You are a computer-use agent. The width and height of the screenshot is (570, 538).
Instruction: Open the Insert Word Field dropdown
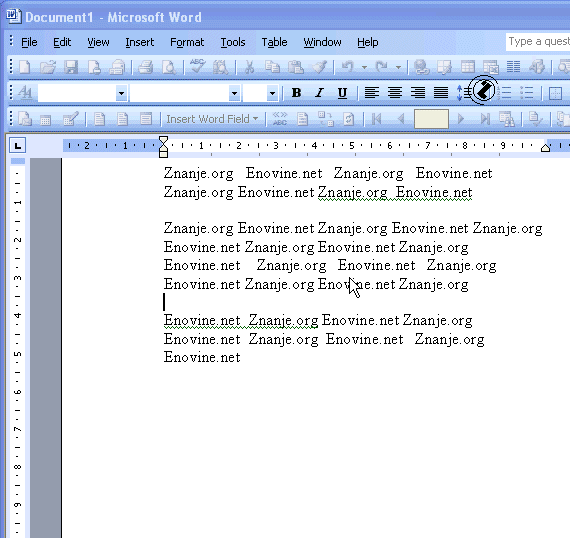click(x=212, y=119)
